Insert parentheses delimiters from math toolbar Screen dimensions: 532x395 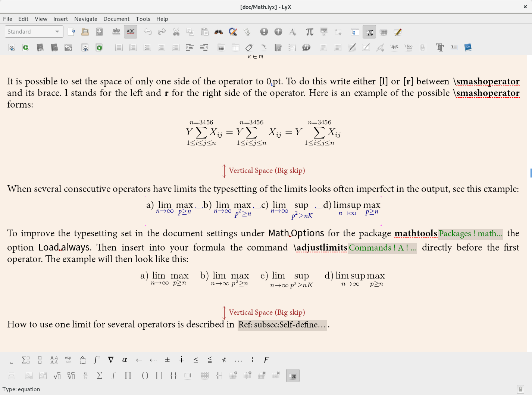click(145, 376)
